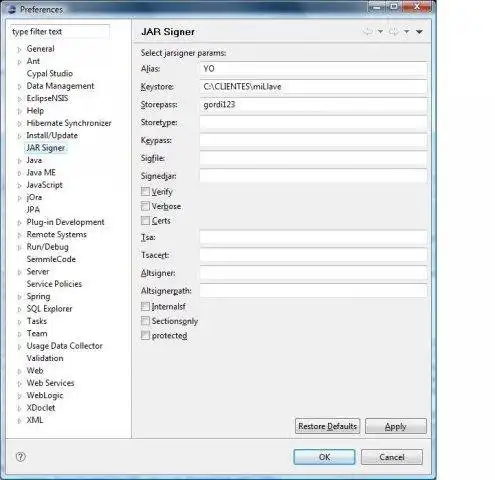
Task: Confirm with the OK button
Action: 324,457
